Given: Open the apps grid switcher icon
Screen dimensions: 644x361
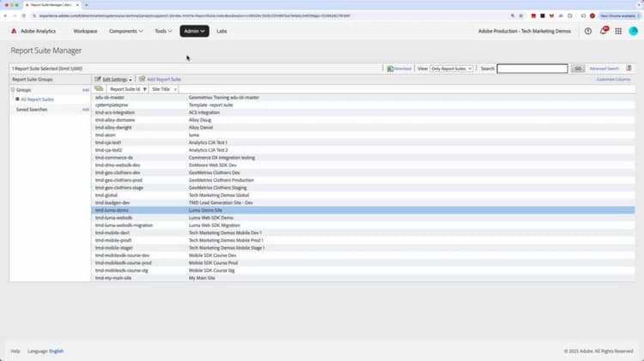Looking at the screenshot, I should (x=618, y=31).
